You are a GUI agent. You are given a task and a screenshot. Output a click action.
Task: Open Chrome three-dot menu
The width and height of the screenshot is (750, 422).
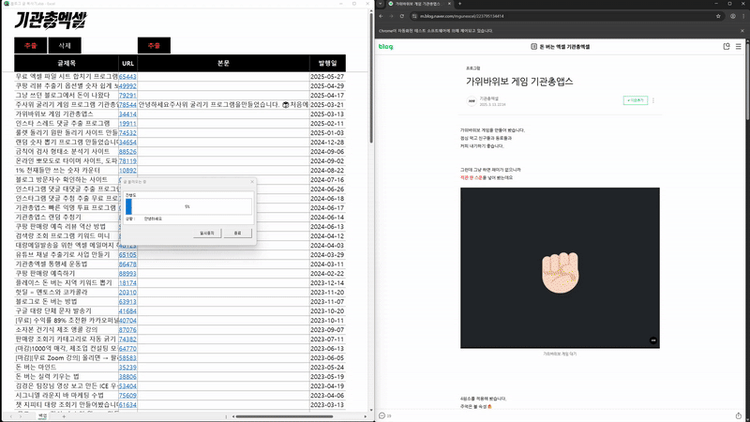743,16
